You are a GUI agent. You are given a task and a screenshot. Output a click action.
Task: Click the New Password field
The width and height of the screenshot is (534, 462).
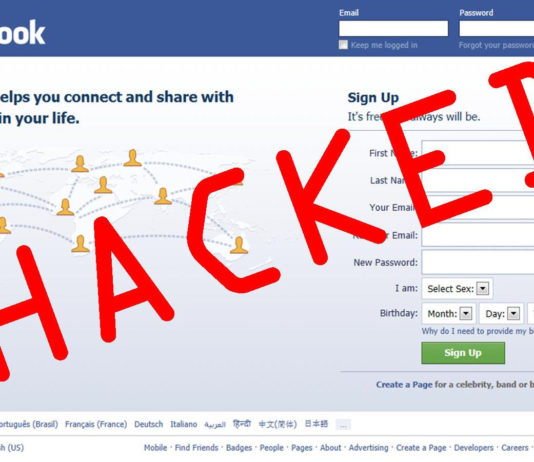tap(478, 262)
